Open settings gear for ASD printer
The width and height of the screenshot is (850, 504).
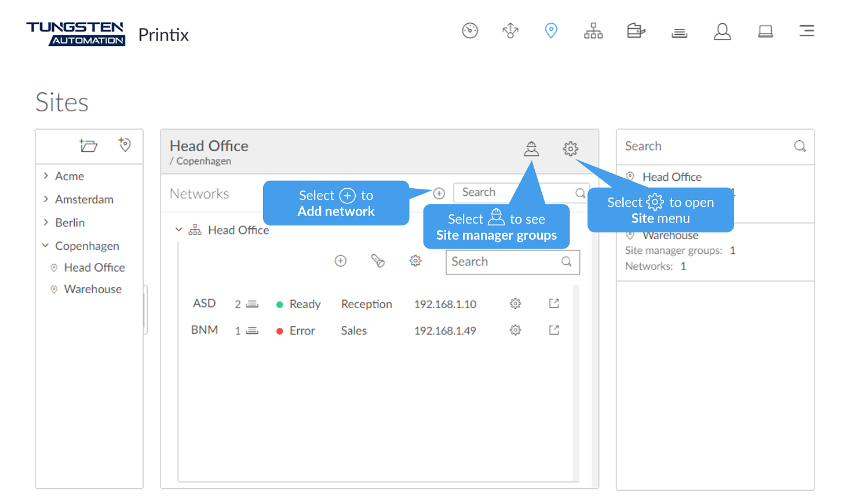(515, 304)
